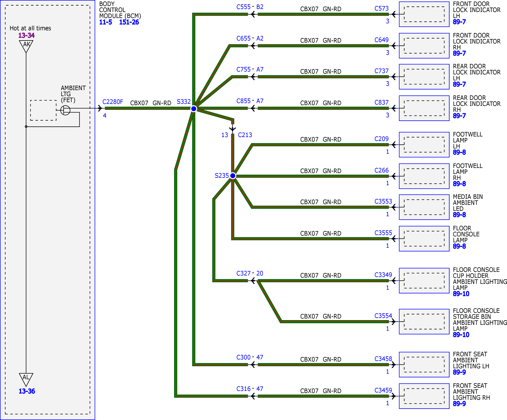Click pin 13 label at C213

click(225, 135)
